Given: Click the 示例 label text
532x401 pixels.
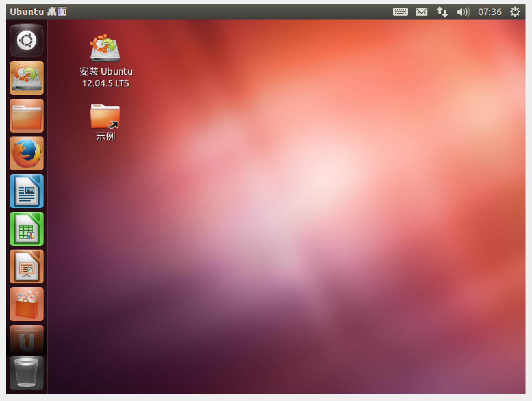Looking at the screenshot, I should pos(106,136).
